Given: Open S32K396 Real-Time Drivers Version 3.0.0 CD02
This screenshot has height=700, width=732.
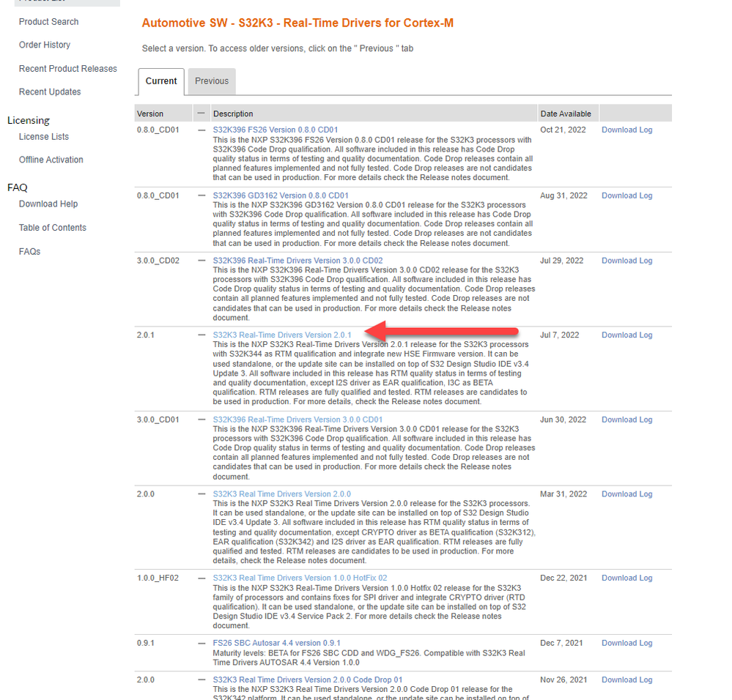Looking at the screenshot, I should tap(297, 260).
